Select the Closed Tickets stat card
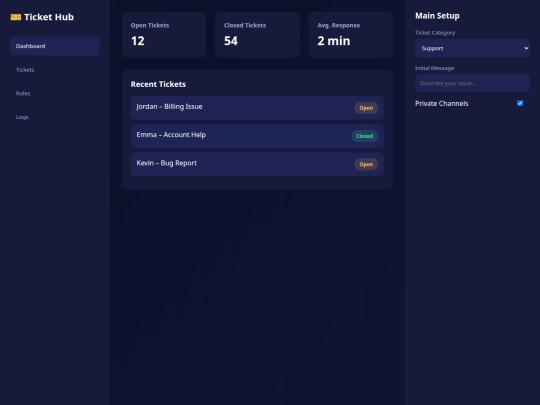This screenshot has width=540, height=405. [x=257, y=35]
